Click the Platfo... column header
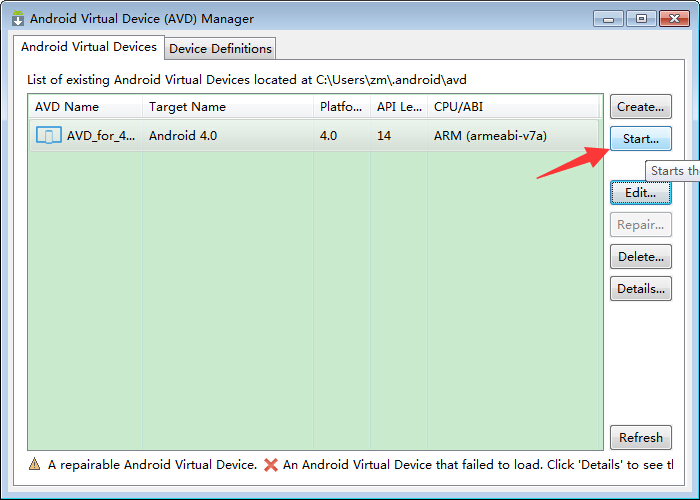This screenshot has height=500, width=700. point(342,107)
